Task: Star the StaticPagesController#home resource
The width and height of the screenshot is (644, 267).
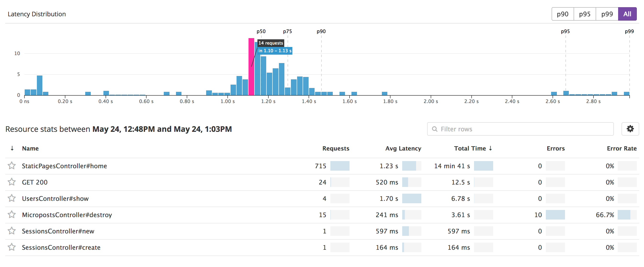Action: (x=11, y=166)
